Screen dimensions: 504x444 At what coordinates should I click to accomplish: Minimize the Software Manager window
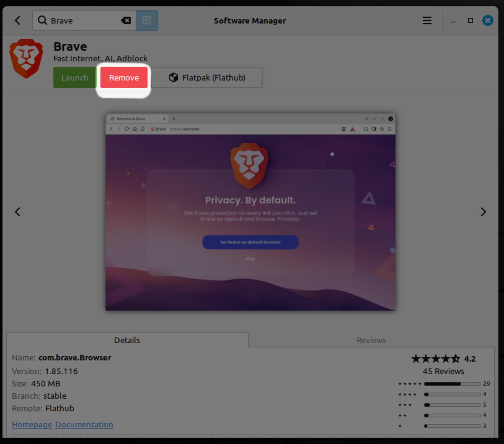coord(453,21)
